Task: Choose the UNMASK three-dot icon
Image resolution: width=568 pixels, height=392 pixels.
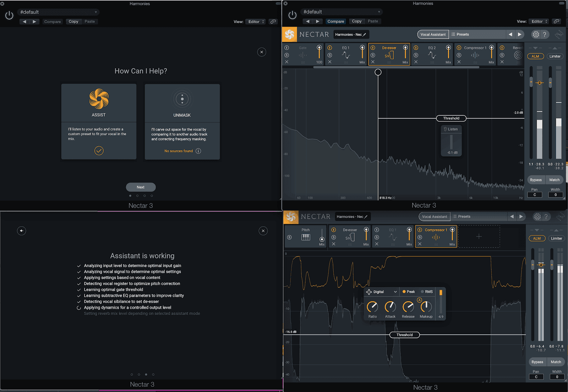Action: (x=182, y=99)
